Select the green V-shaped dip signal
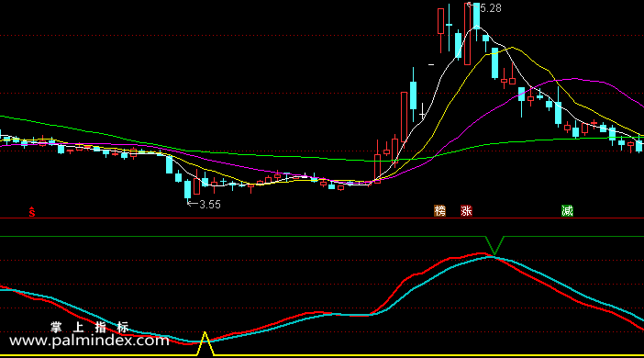 click(494, 245)
